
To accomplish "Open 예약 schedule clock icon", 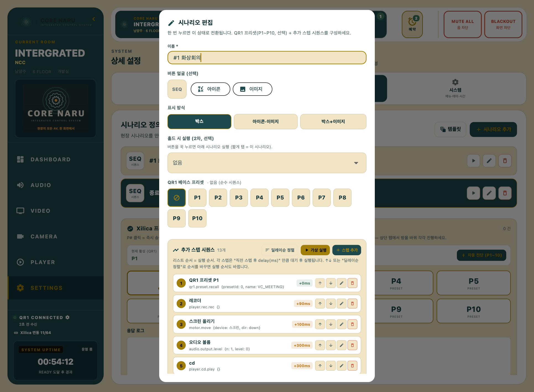I will pyautogui.click(x=412, y=24).
